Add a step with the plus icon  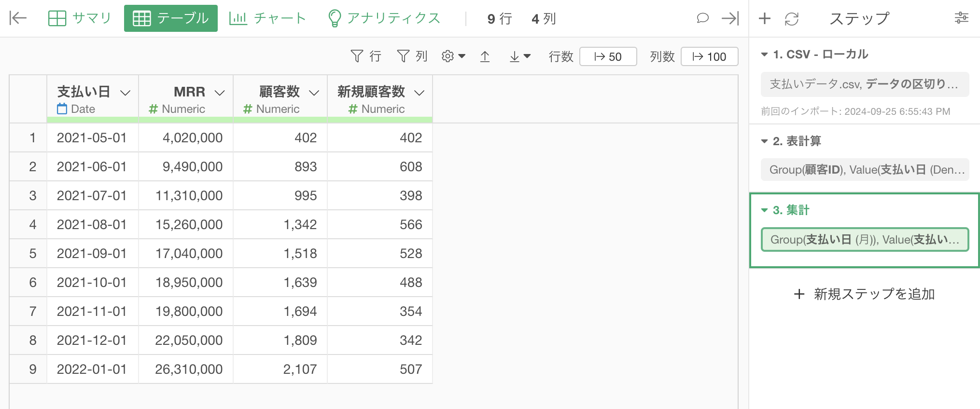(x=765, y=18)
